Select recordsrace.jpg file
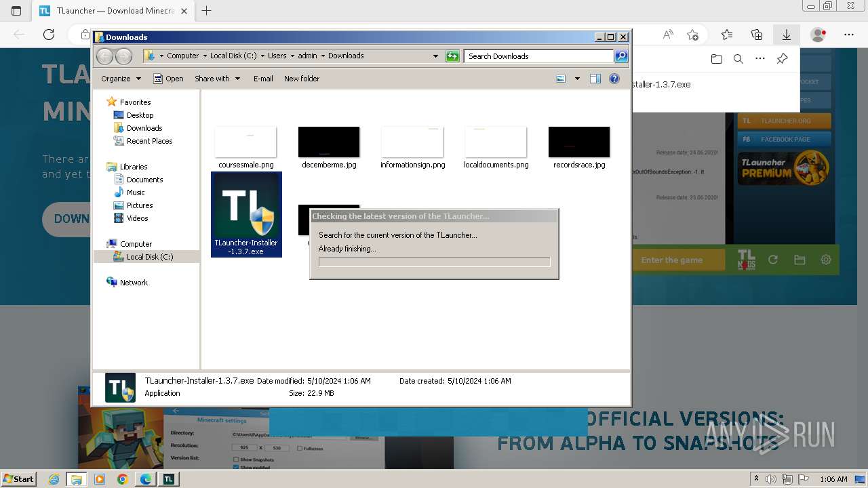Viewport: 868px width, 488px height. coord(579,147)
